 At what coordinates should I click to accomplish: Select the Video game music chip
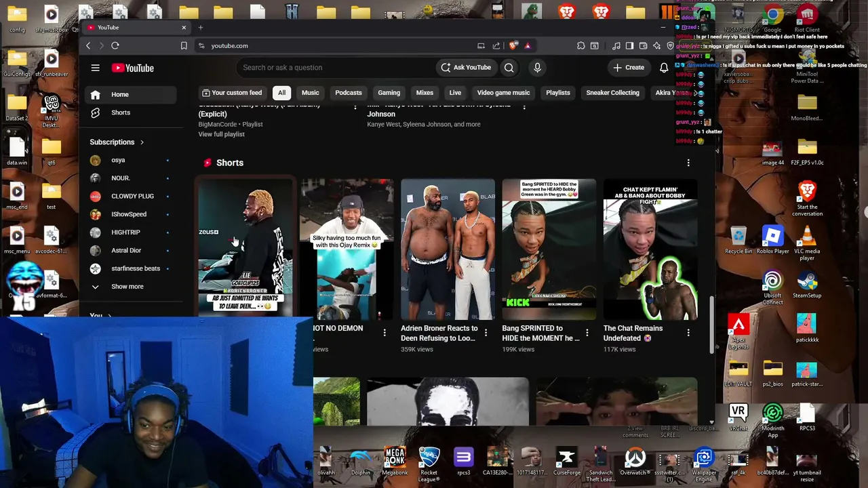tap(503, 93)
